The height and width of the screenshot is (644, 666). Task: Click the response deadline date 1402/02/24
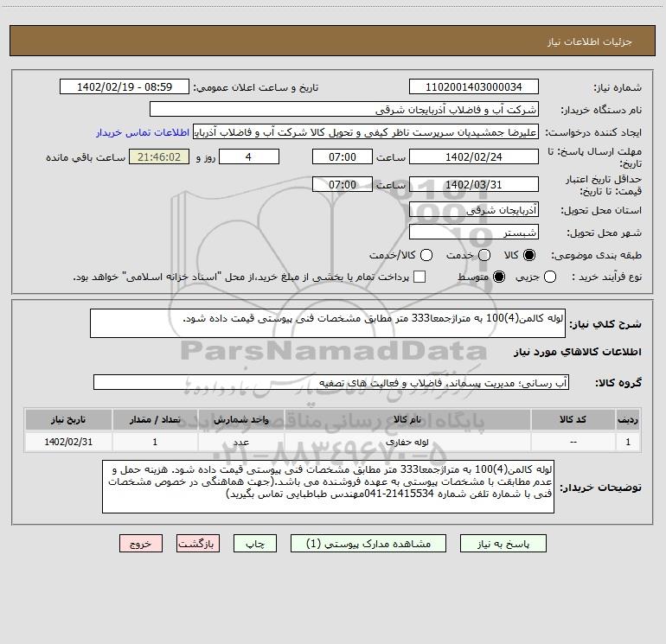pyautogui.click(x=474, y=156)
